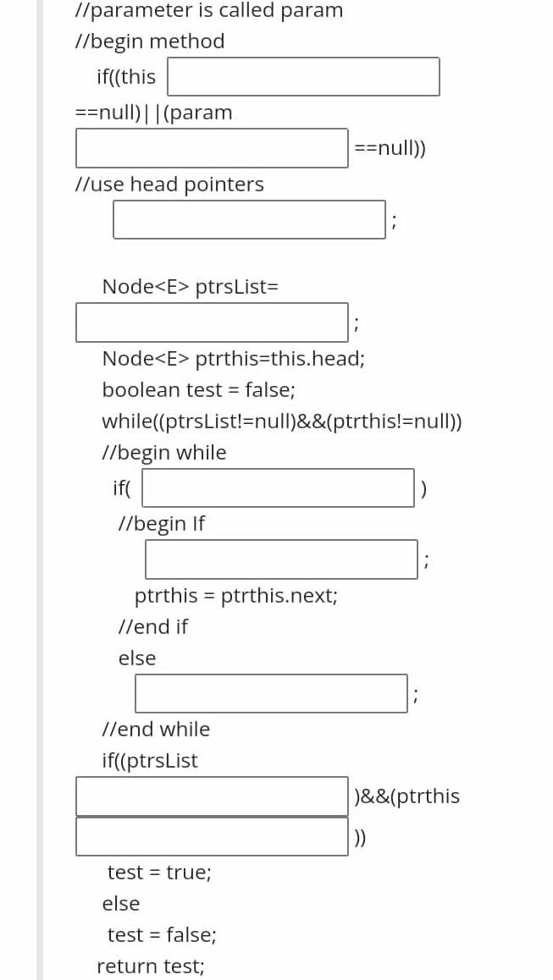Click the input field under "//use head pointers"

point(249,219)
